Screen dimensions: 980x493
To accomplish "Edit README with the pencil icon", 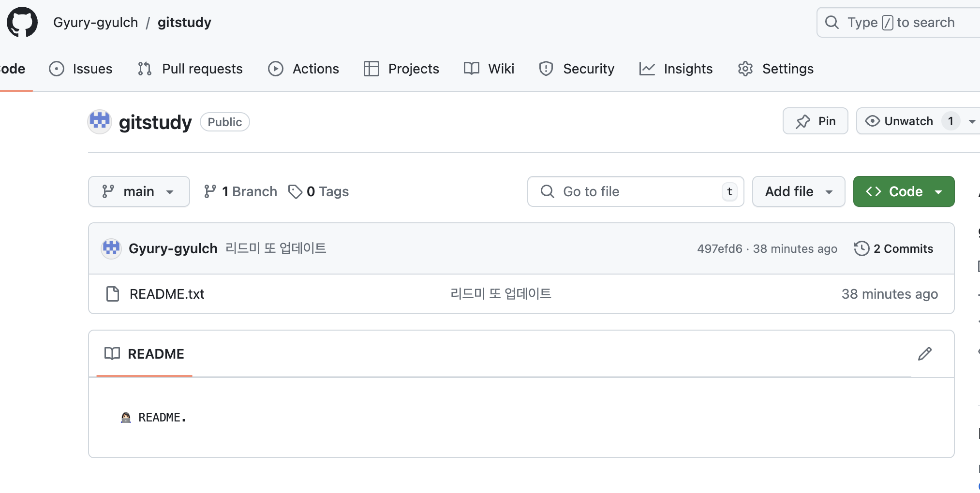I will (925, 354).
